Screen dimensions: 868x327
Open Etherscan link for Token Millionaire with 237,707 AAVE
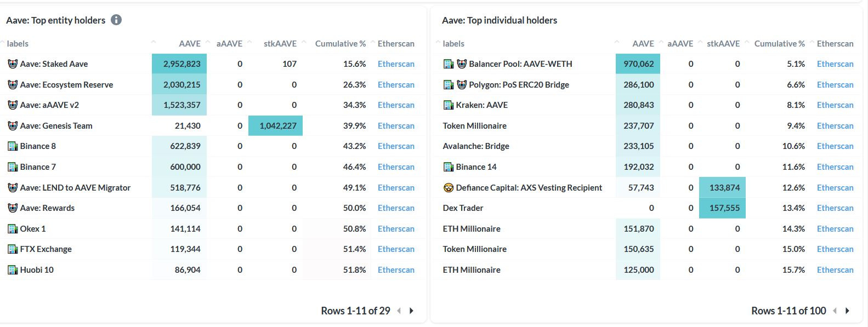coord(835,125)
